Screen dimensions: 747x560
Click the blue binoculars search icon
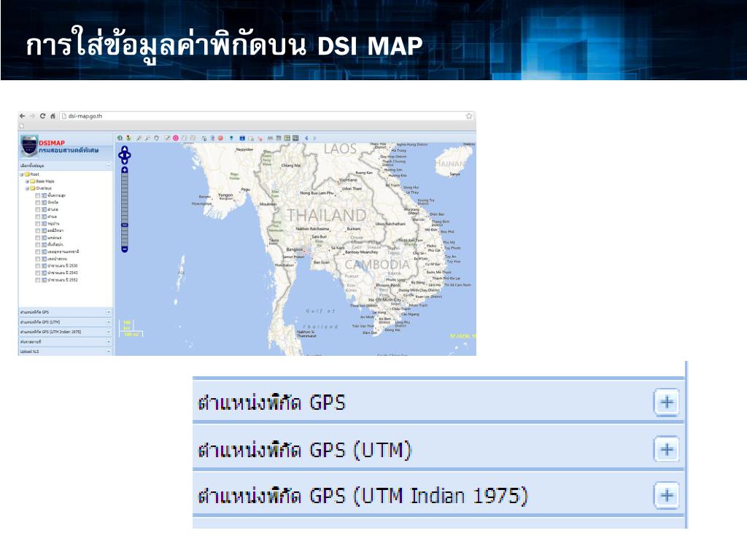242,138
